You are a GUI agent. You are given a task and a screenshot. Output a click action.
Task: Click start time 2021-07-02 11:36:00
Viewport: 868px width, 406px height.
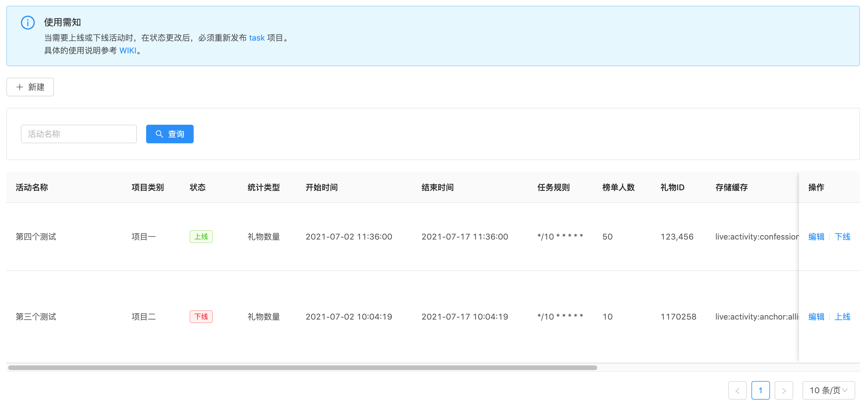pos(349,237)
